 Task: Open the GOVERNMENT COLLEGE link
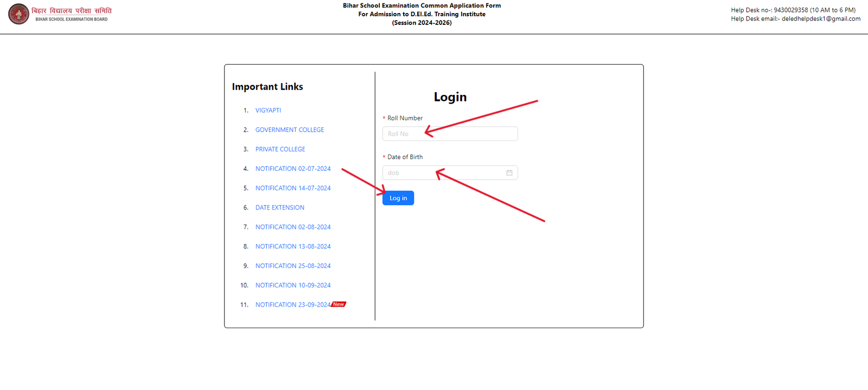pos(289,130)
